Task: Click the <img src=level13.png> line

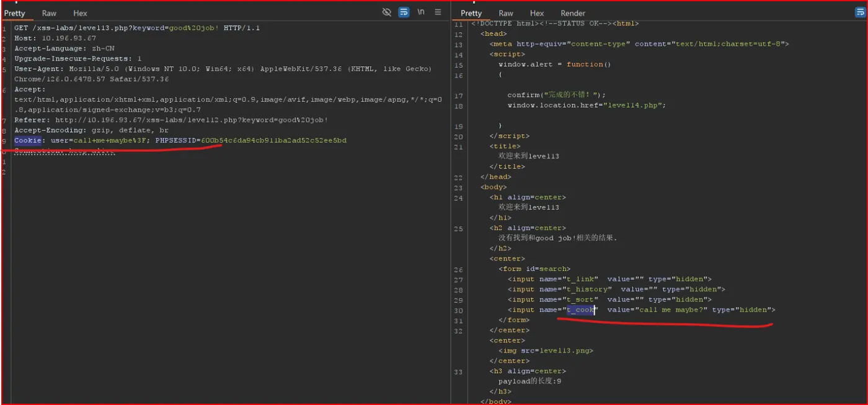Action: (546, 351)
